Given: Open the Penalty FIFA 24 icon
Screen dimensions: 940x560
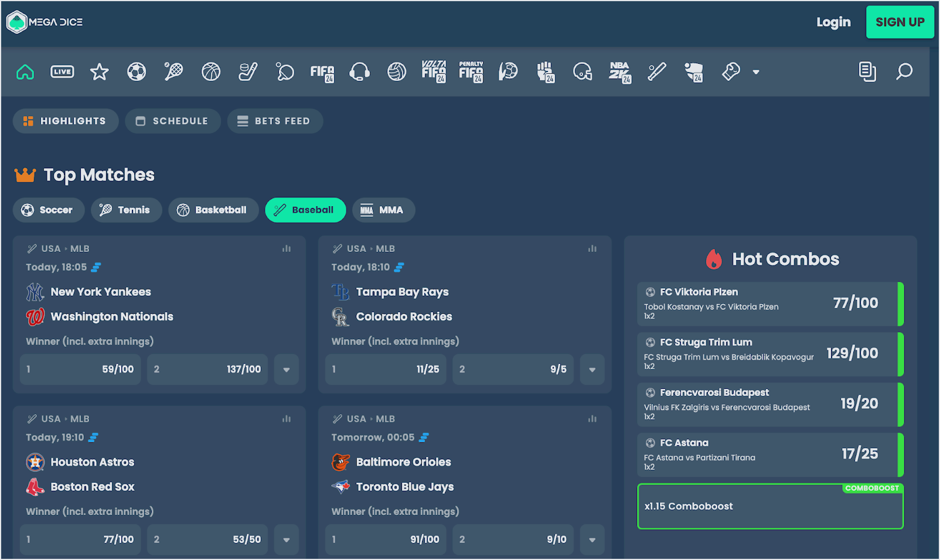Looking at the screenshot, I should 471,71.
